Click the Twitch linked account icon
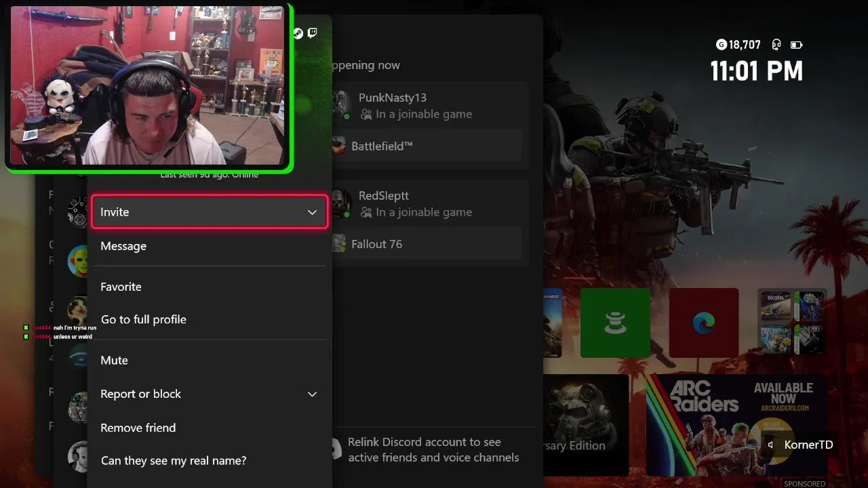 [312, 33]
